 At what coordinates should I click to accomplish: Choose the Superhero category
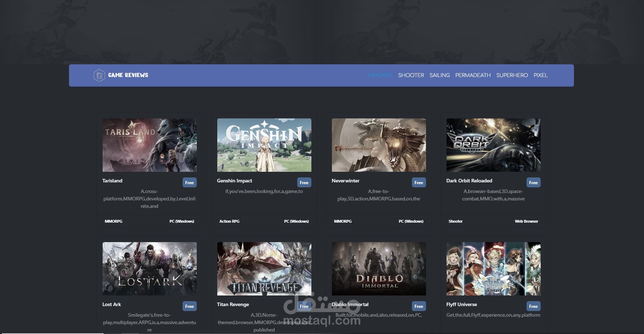(x=512, y=75)
